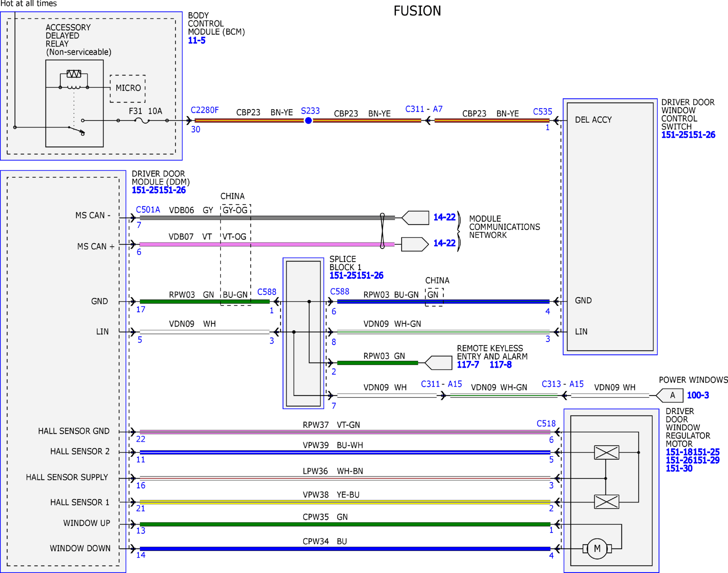The width and height of the screenshot is (728, 573).
Task: Select connector label C535
Action: click(543, 112)
